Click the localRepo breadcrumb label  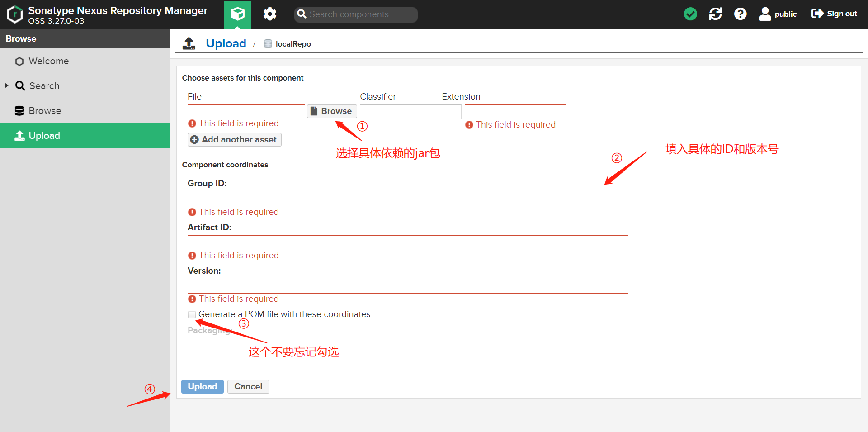(x=293, y=44)
